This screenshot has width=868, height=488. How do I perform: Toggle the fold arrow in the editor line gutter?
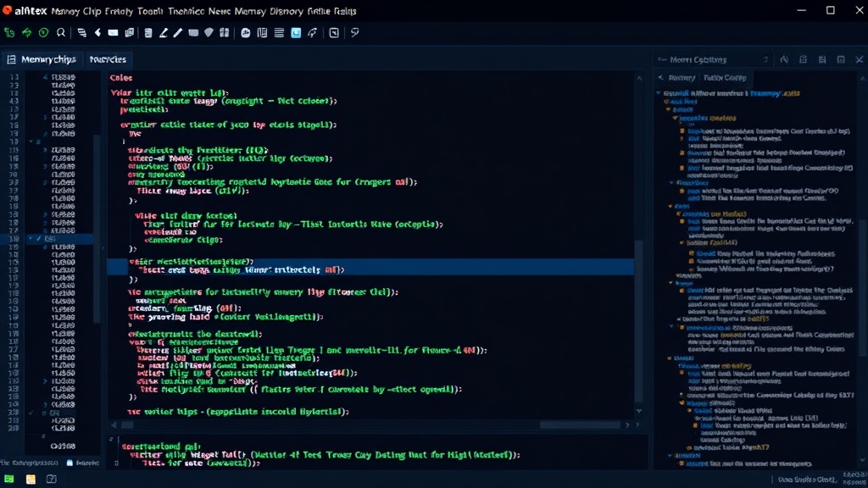(x=31, y=141)
